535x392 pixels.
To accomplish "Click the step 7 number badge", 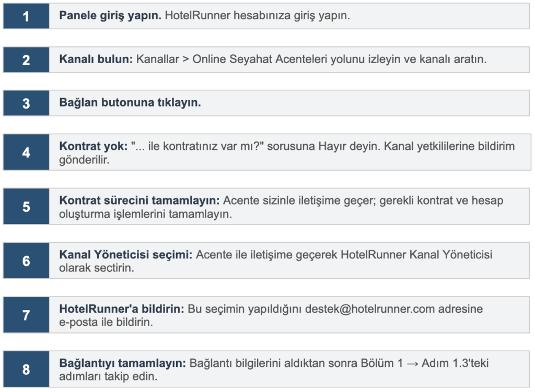I will coord(26,315).
